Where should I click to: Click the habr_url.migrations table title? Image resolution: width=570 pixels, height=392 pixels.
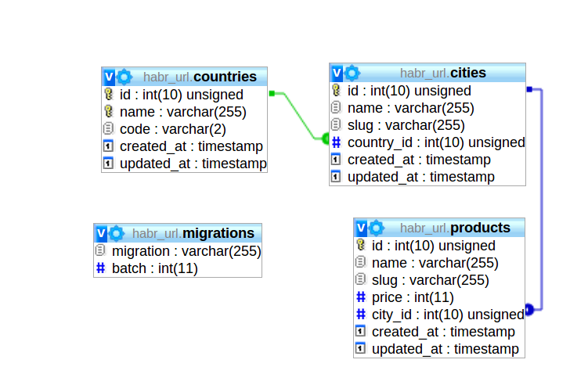click(193, 234)
